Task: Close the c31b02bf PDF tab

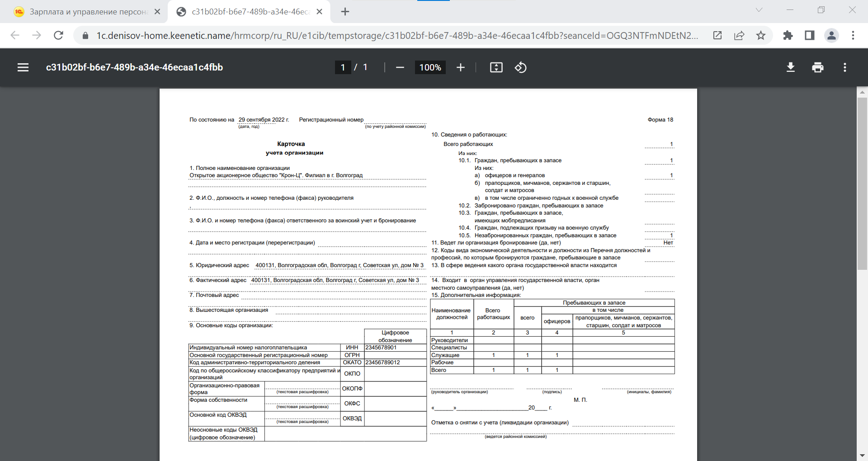Action: [x=319, y=12]
